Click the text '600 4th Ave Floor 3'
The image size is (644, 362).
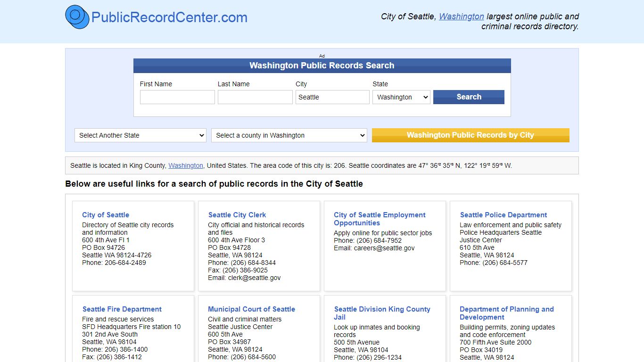237,240
